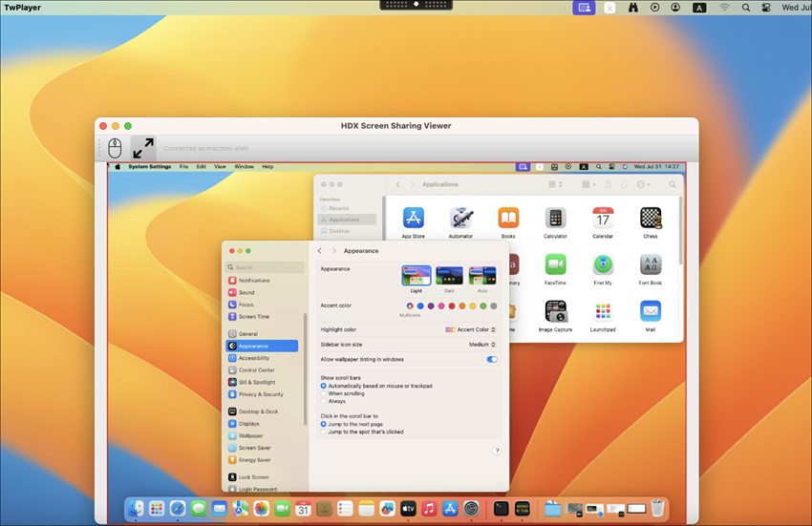Choose When scrolling radio option
The image size is (812, 526).
coord(324,393)
